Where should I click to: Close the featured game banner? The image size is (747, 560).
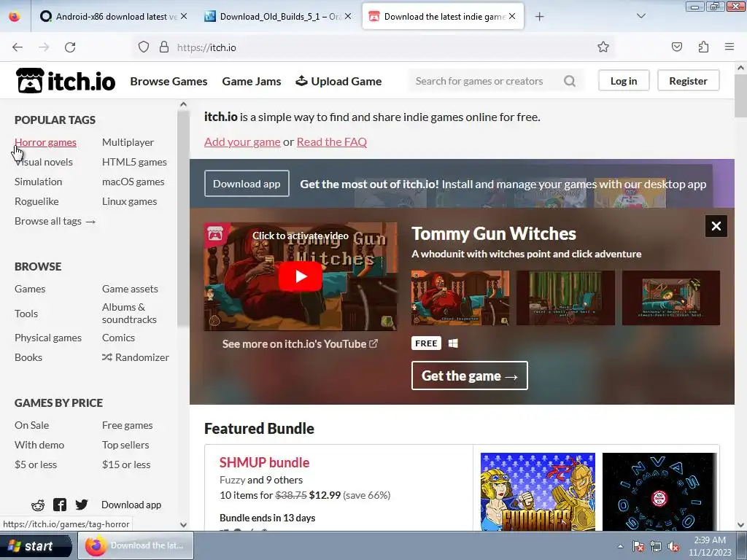(x=716, y=226)
